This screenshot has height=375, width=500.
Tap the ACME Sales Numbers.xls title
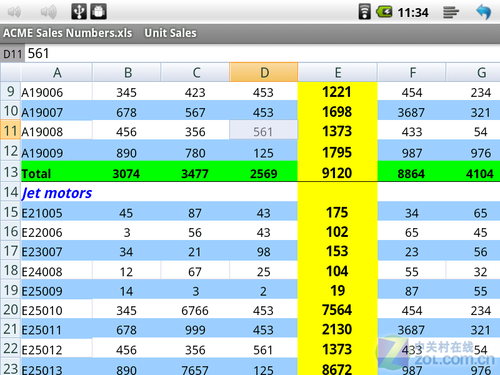[x=68, y=33]
